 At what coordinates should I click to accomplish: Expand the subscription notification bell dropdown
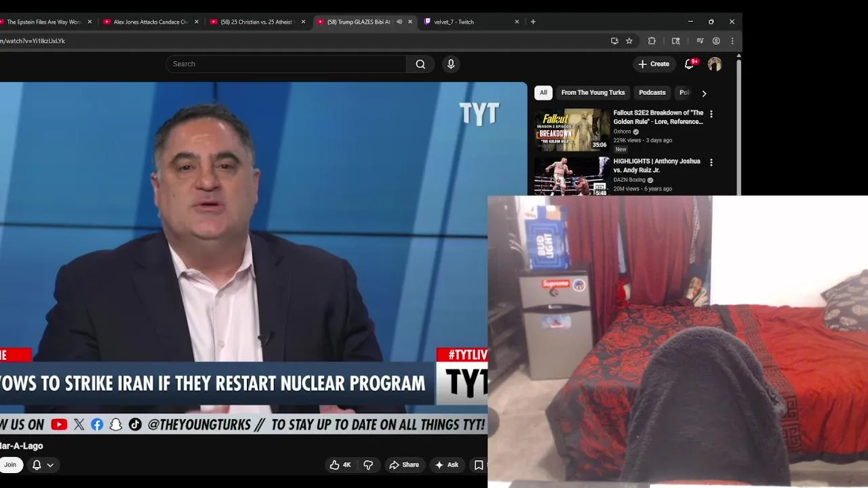tap(43, 465)
